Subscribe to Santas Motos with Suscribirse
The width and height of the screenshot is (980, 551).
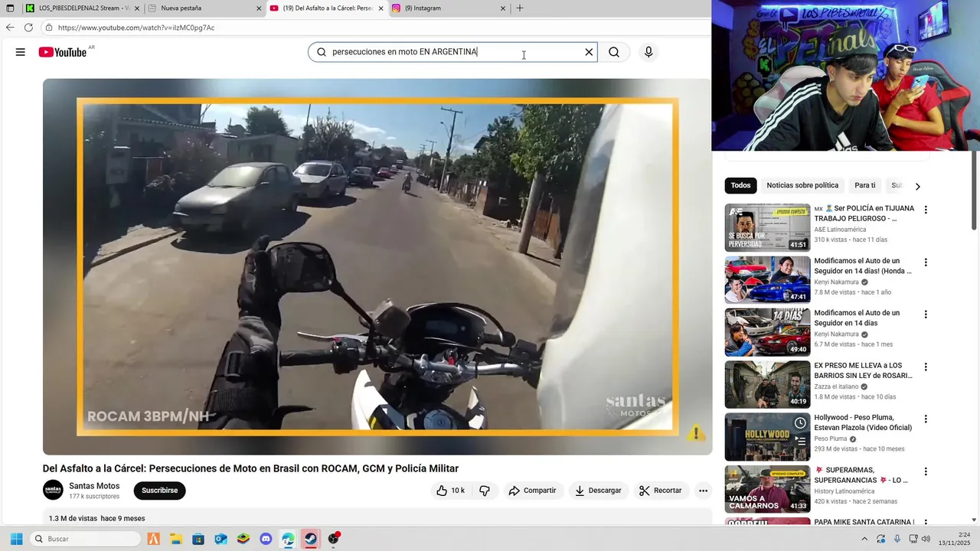click(159, 491)
